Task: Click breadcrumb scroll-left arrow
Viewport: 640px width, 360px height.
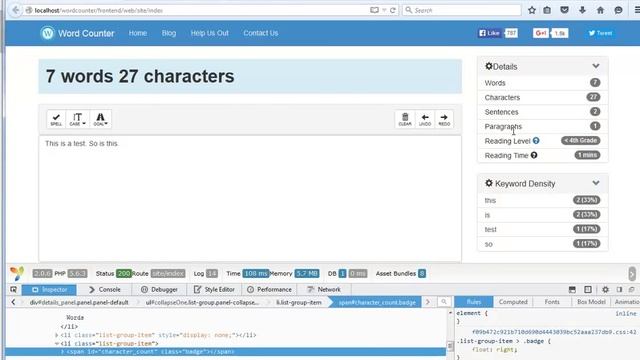Action: tap(13, 302)
